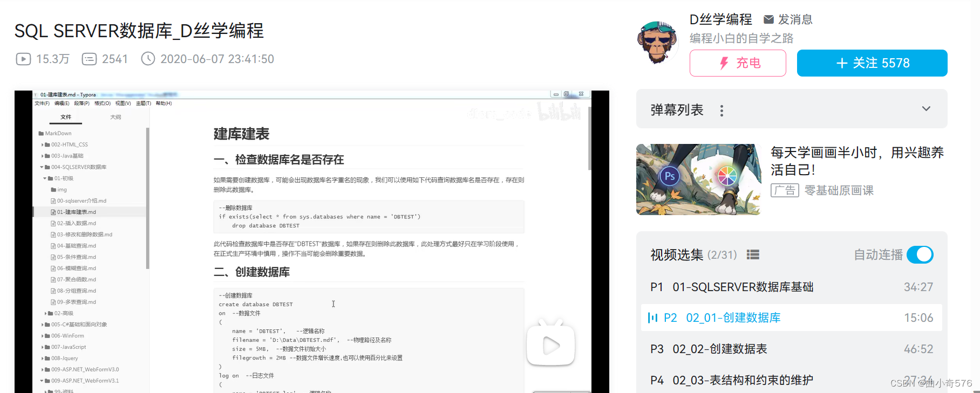
Task: Click file icon of 00-sqlserver介绍.md
Action: point(53,201)
